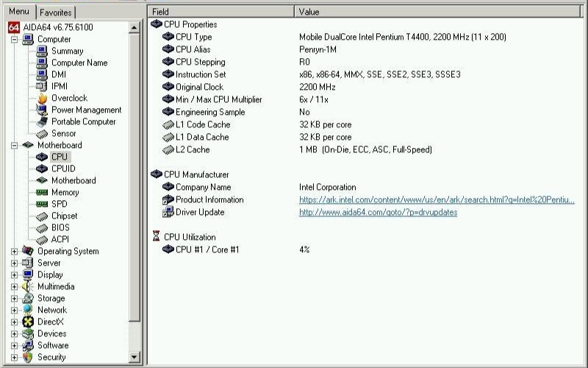588x368 pixels.
Task: Expand the Display tree node
Action: pos(14,275)
